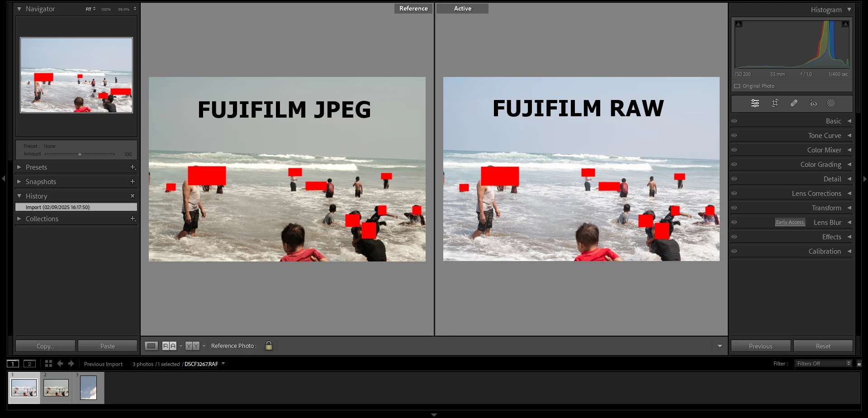Toggle Color Mixer panel eye
The width and height of the screenshot is (868, 418).
pyautogui.click(x=734, y=150)
